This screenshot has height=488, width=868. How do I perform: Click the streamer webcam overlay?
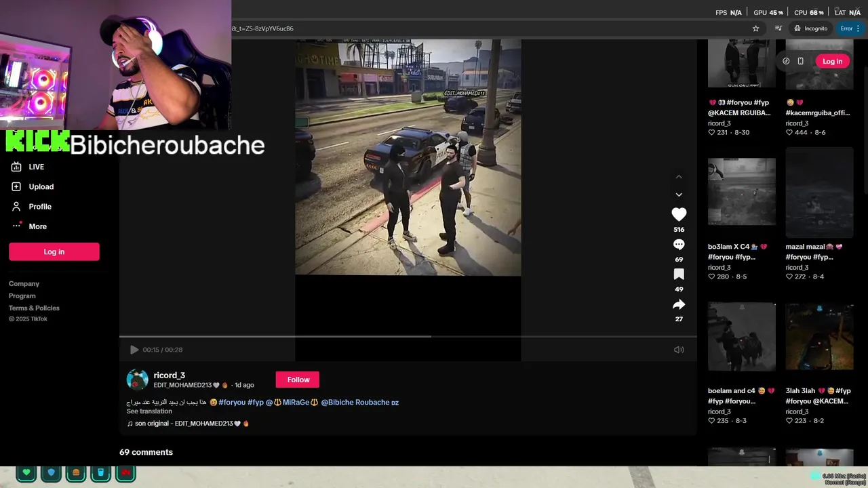click(x=115, y=64)
